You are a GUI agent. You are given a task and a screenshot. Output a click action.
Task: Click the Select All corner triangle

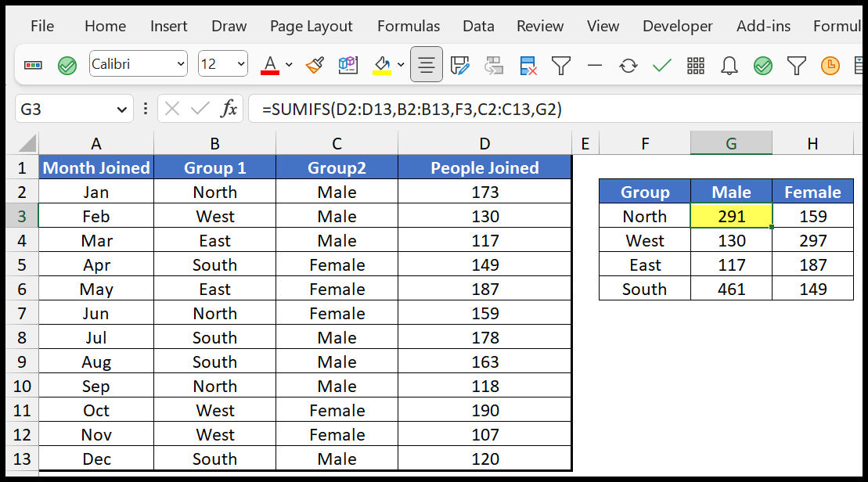tap(27, 143)
